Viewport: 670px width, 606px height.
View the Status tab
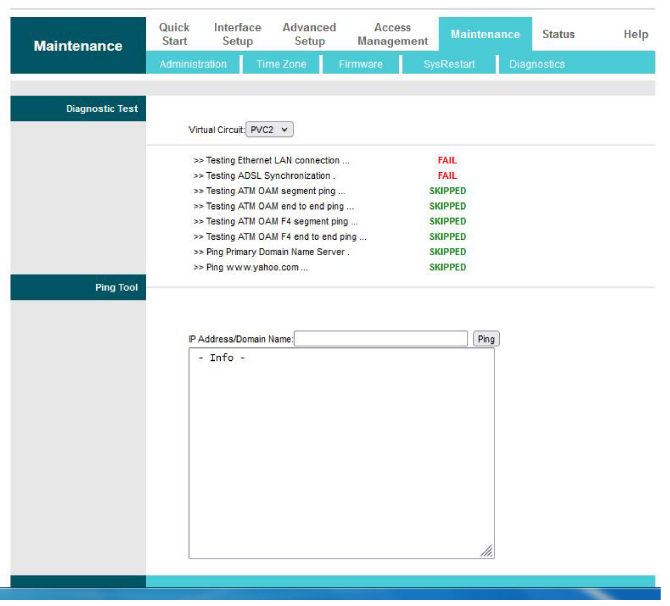(558, 34)
